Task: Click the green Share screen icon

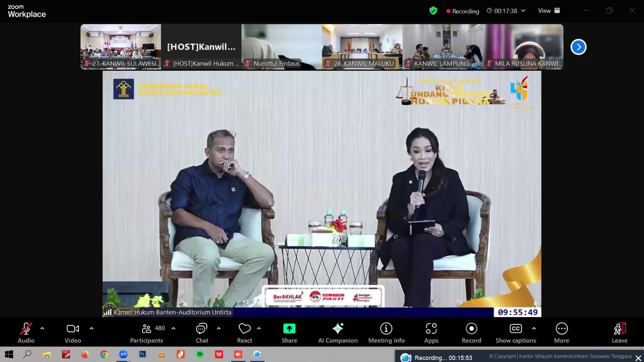Action: [289, 329]
